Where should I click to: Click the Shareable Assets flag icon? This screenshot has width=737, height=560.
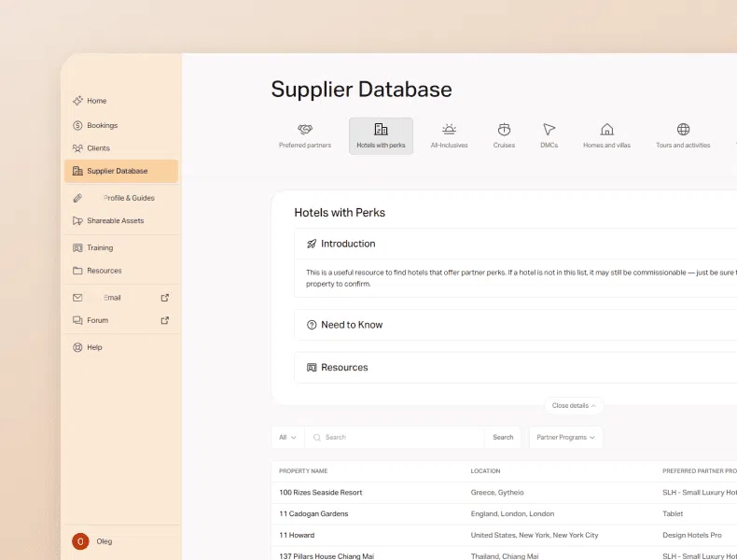pos(77,220)
